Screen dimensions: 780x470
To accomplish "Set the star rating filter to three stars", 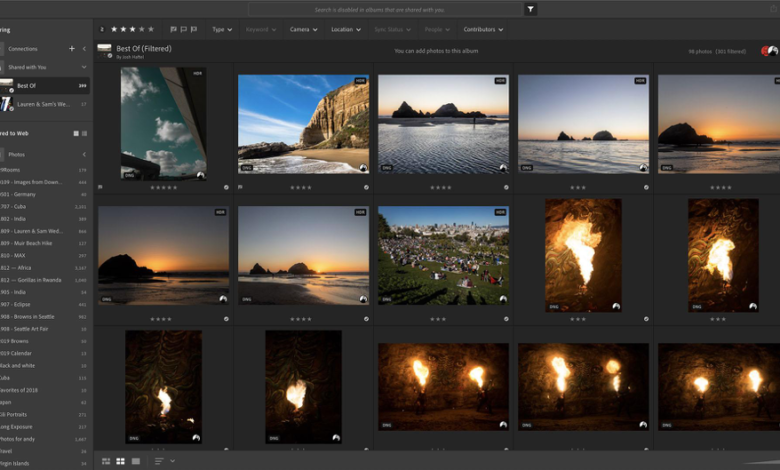I will [132, 30].
